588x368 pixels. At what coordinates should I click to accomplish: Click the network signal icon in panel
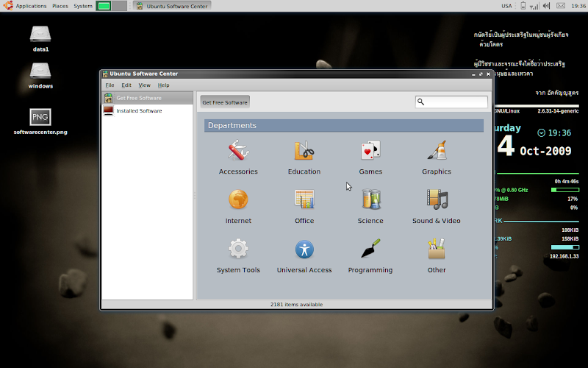pyautogui.click(x=534, y=6)
